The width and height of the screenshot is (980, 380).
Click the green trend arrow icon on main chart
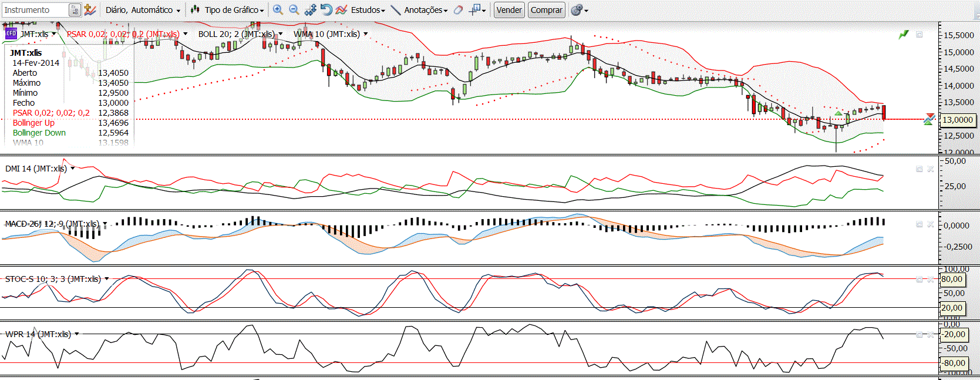(904, 35)
